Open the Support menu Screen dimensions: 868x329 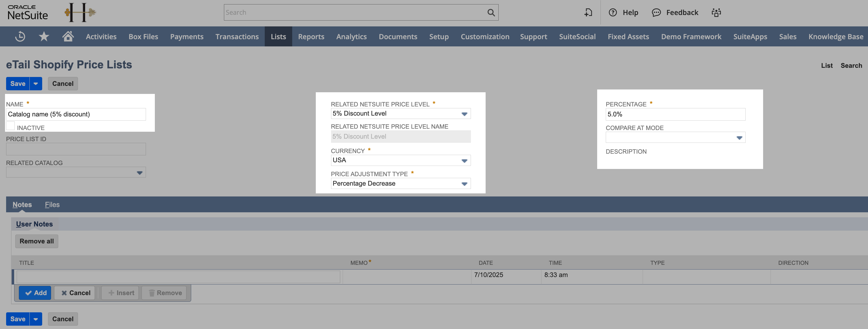[x=533, y=36]
